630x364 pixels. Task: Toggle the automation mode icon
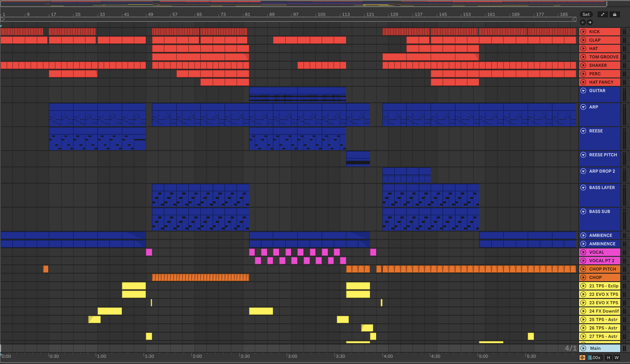pyautogui.click(x=603, y=14)
